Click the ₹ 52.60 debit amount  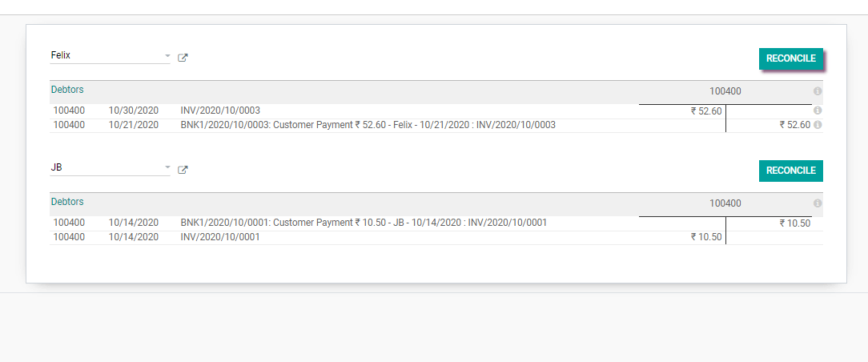705,111
